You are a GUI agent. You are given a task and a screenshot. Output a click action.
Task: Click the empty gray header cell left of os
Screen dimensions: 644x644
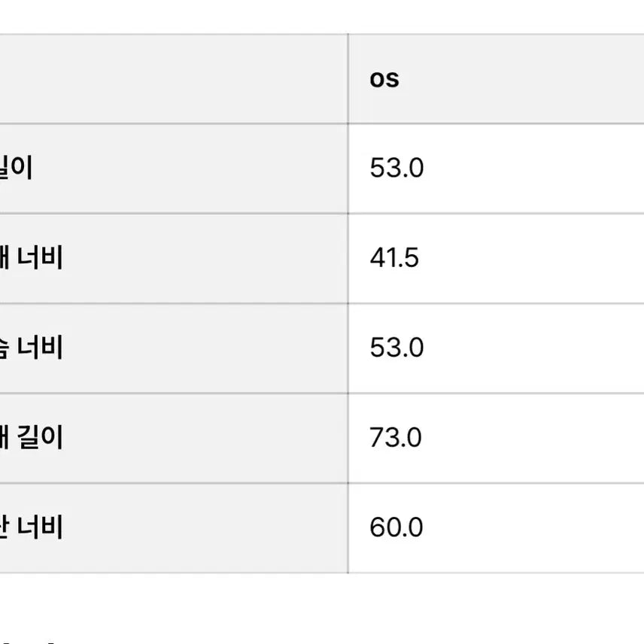click(x=173, y=79)
